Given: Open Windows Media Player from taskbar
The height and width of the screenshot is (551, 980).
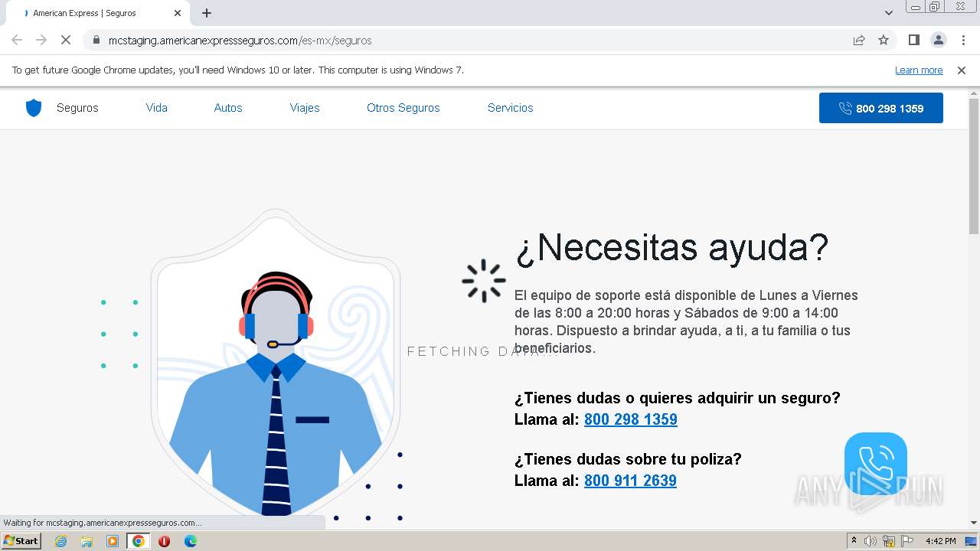Looking at the screenshot, I should [x=113, y=541].
